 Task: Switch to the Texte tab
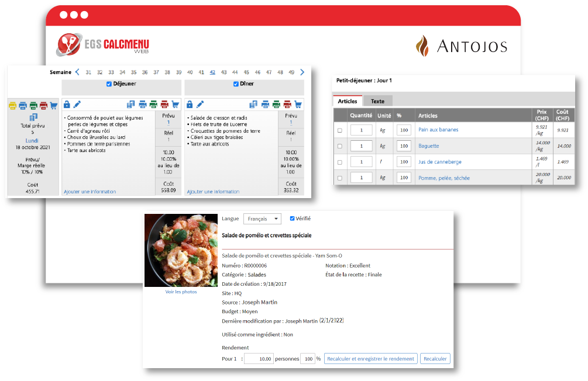pos(377,101)
